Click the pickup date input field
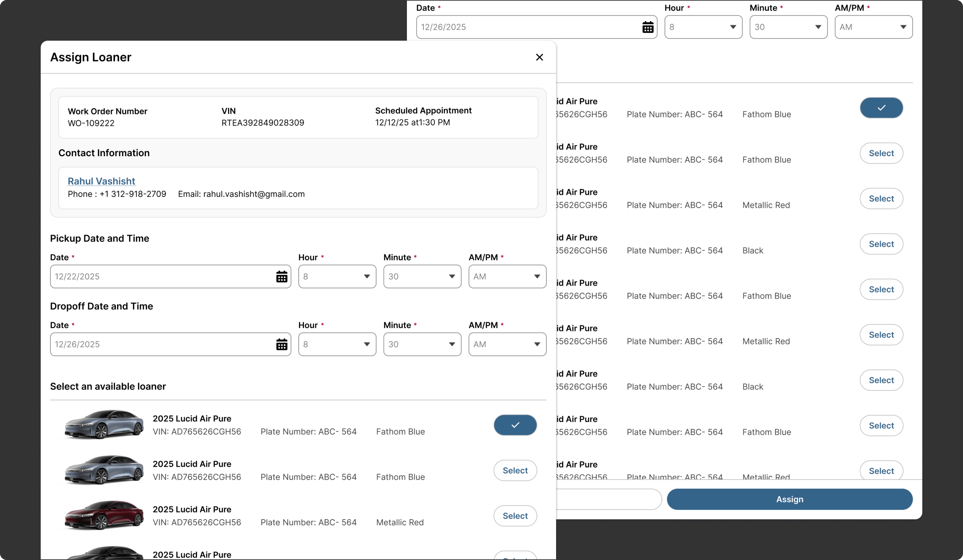963x560 pixels. coord(160,277)
